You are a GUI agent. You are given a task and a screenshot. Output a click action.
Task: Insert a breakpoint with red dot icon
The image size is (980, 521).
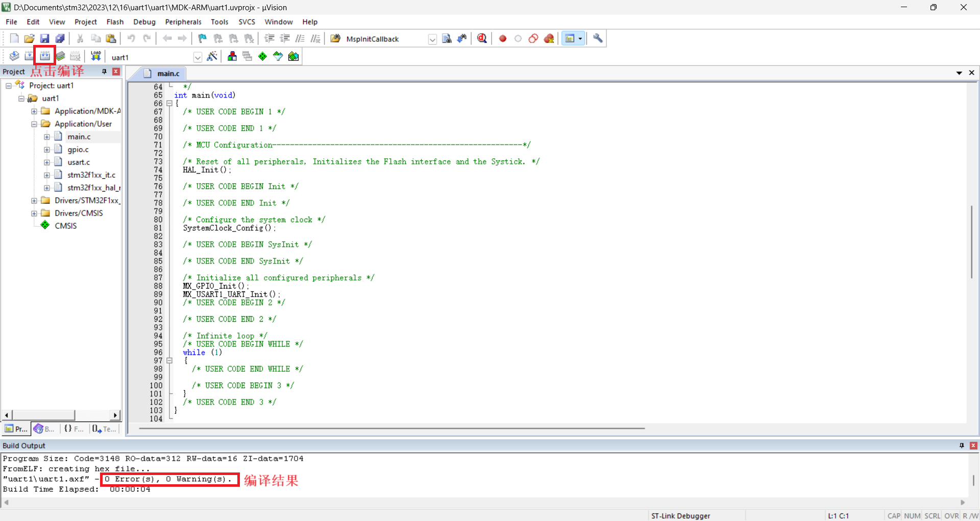tap(503, 39)
